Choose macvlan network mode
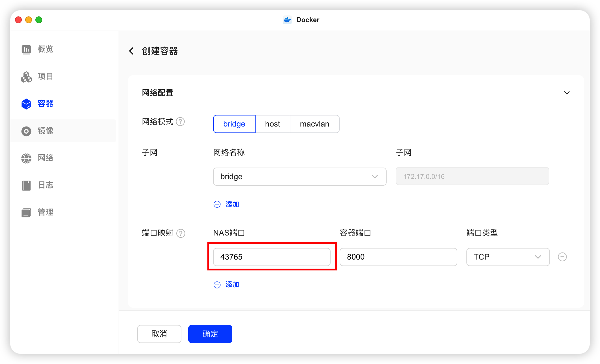 (314, 124)
